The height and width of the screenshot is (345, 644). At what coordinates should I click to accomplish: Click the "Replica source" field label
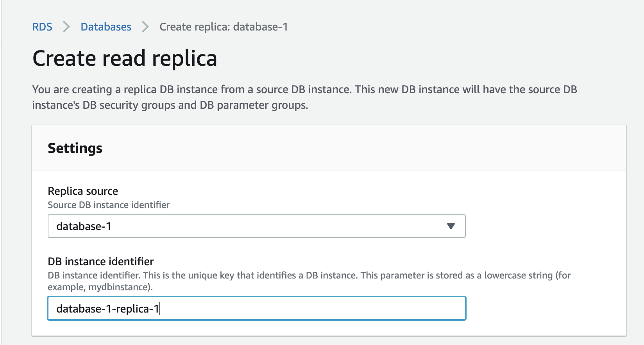point(83,191)
